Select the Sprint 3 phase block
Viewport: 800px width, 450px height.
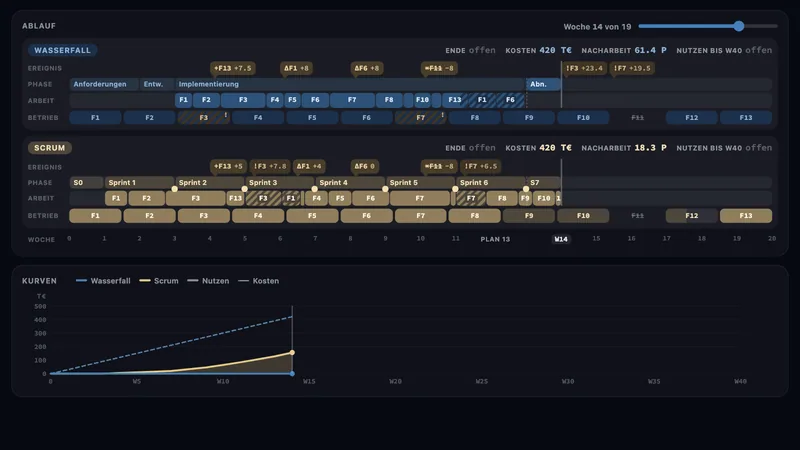tap(280, 183)
